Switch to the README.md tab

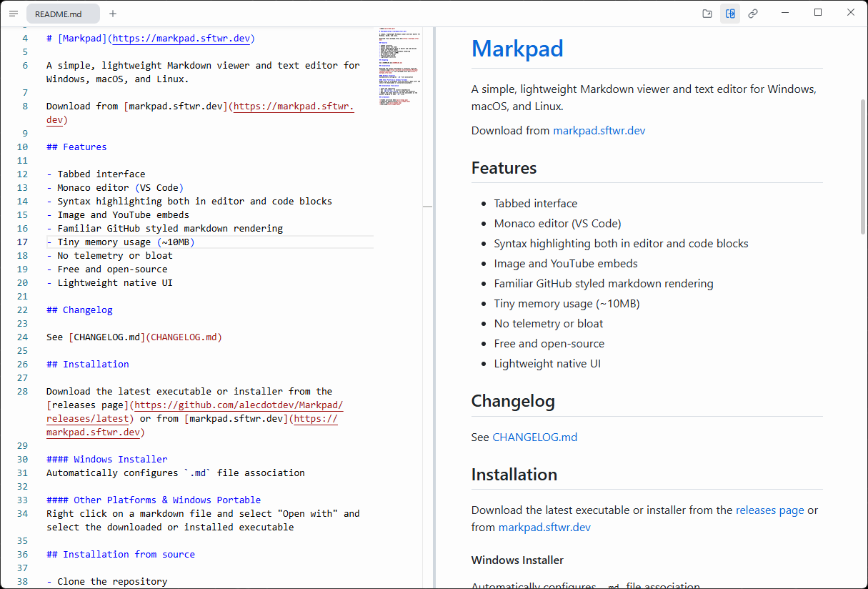click(x=61, y=13)
